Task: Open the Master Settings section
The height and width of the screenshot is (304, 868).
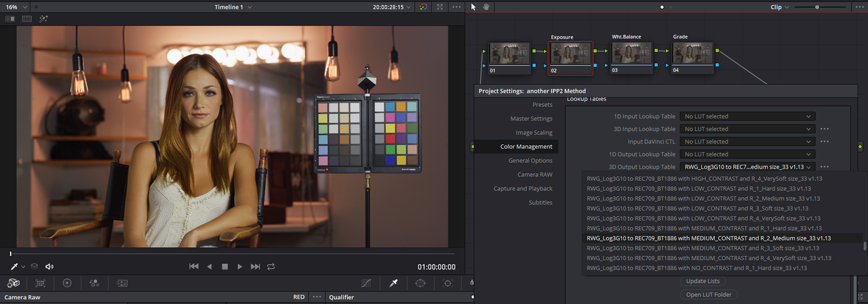Action: [x=532, y=118]
